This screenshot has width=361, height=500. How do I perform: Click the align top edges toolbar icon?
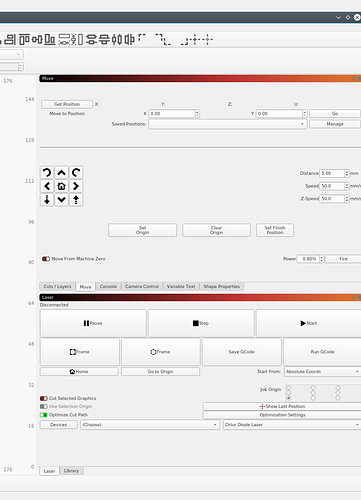tap(24, 39)
